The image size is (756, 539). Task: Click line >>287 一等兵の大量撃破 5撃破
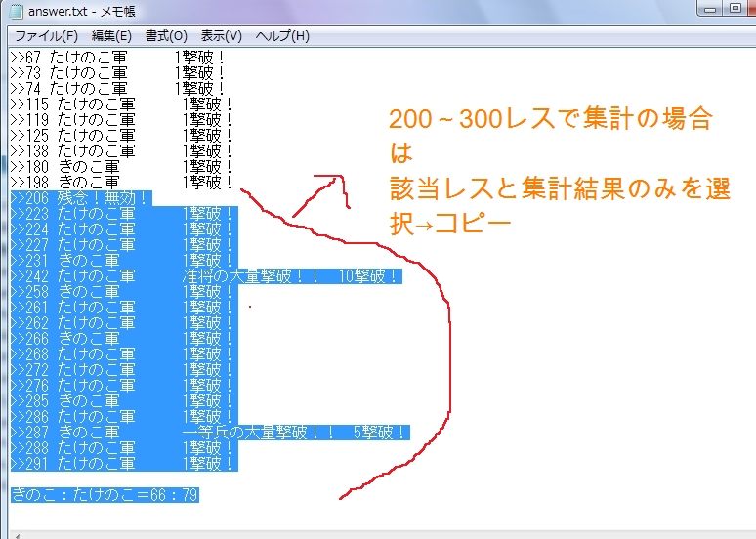210,433
